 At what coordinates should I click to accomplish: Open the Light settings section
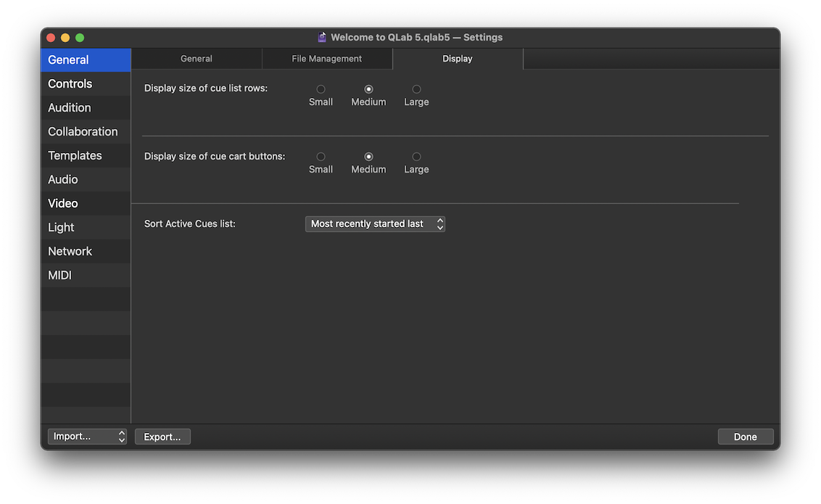pos(61,228)
